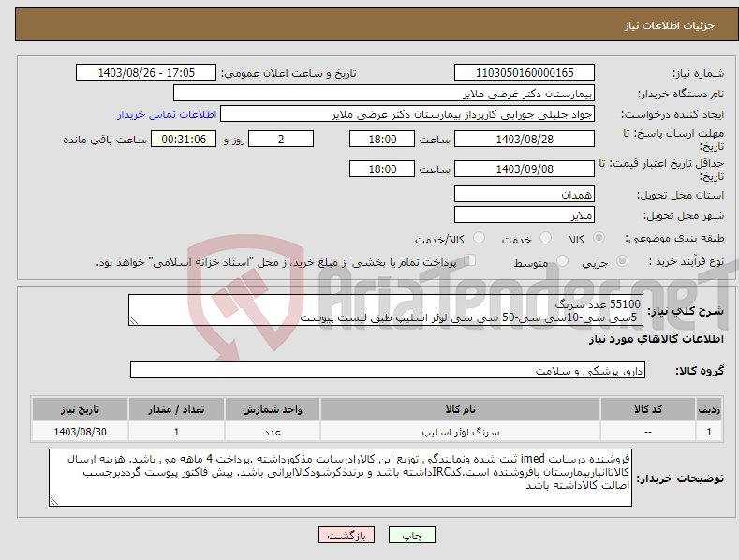Click the واحد شمارش column header
The height and width of the screenshot is (560, 739).
273,409
